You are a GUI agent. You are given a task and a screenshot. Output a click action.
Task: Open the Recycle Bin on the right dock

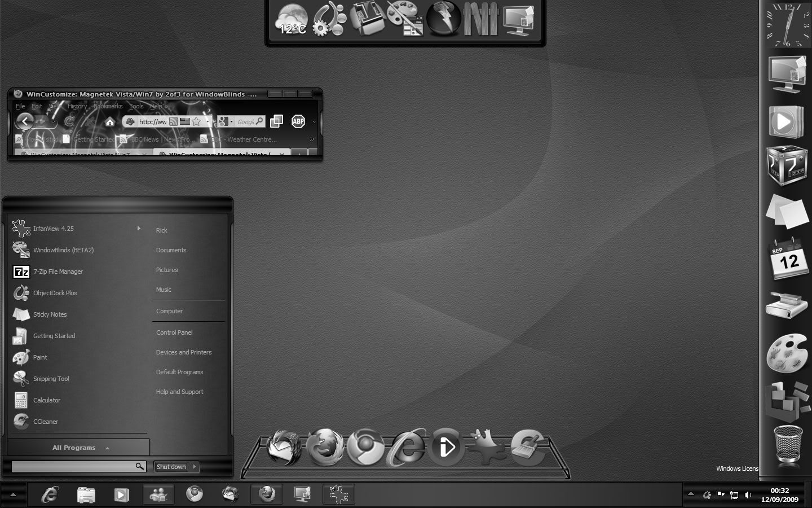[787, 444]
